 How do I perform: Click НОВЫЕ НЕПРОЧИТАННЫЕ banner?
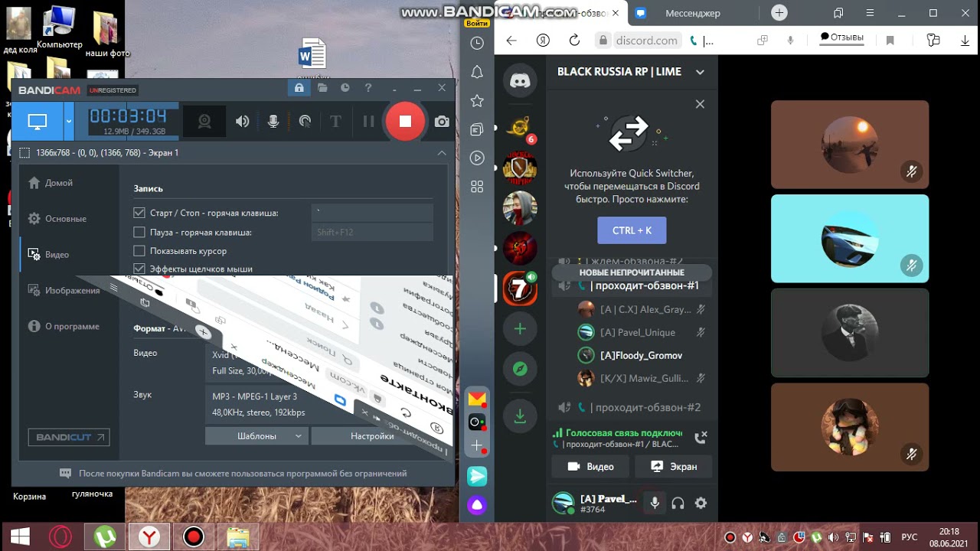point(632,272)
